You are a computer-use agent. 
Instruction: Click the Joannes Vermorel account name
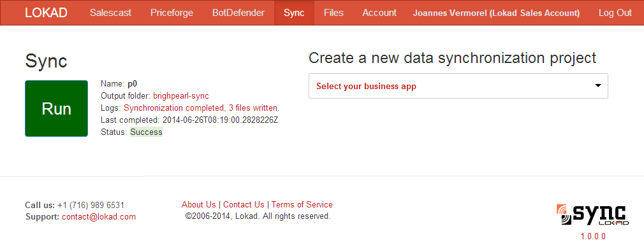(x=496, y=13)
